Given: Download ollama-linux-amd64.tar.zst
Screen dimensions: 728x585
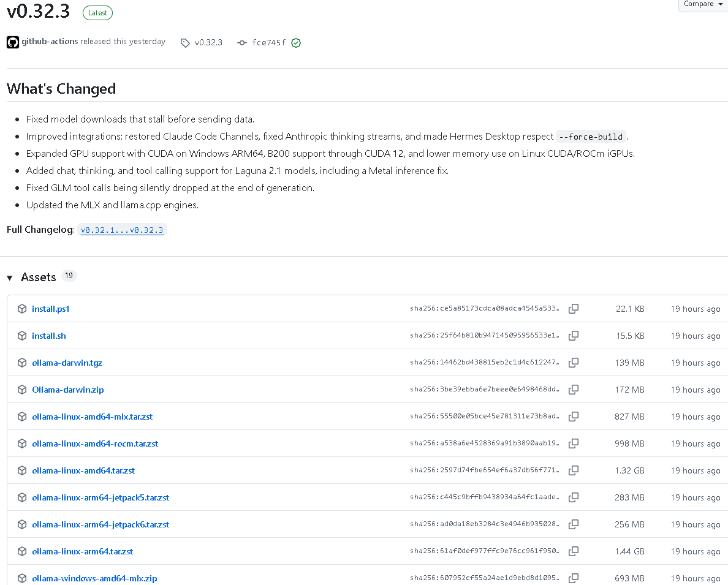Looking at the screenshot, I should 83,470.
